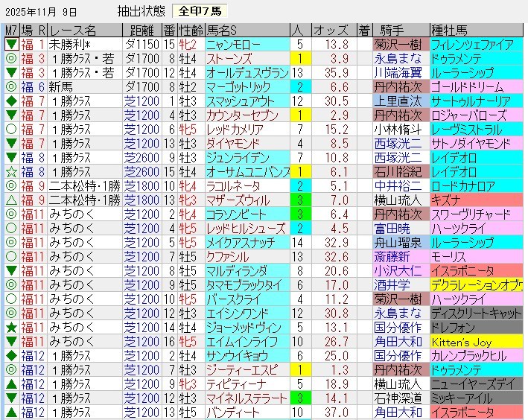The width and height of the screenshot is (528, 420).
Task: Click the M7 column header
Action: [x=10, y=31]
